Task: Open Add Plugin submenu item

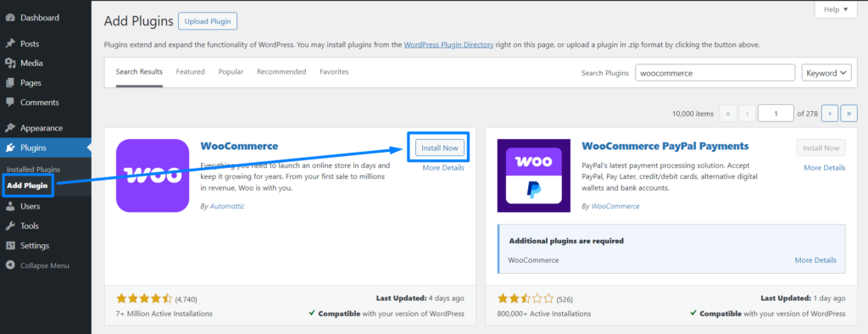Action: pos(27,186)
